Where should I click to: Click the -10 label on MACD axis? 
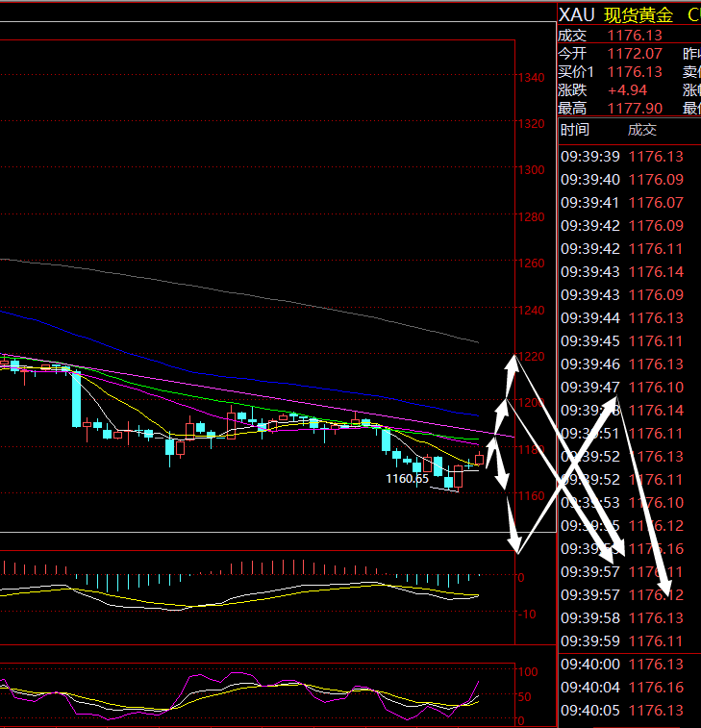tap(528, 614)
